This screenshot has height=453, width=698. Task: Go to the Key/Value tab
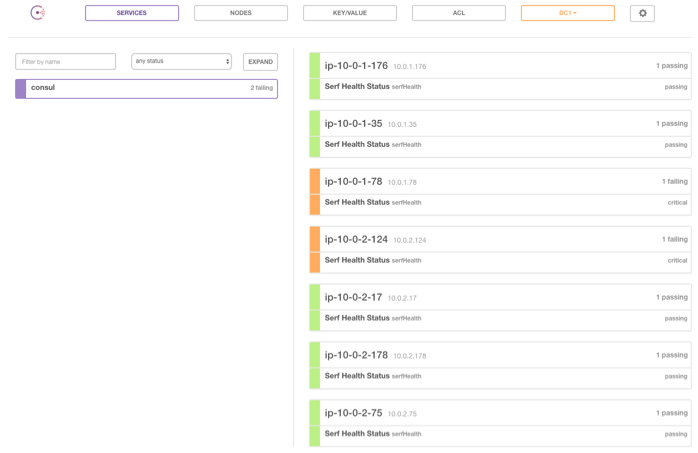tap(350, 13)
